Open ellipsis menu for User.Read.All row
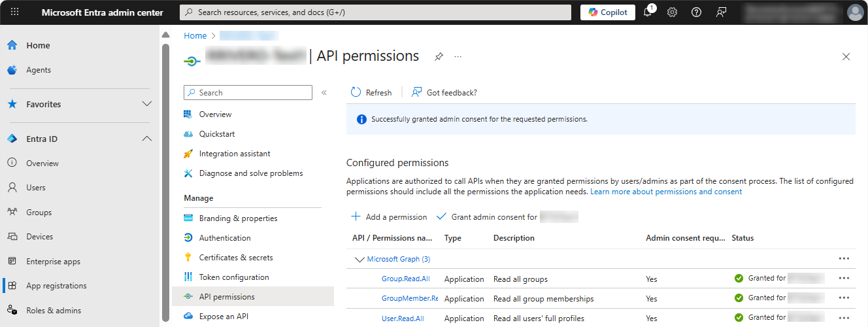This screenshot has height=327, width=868. [x=844, y=318]
